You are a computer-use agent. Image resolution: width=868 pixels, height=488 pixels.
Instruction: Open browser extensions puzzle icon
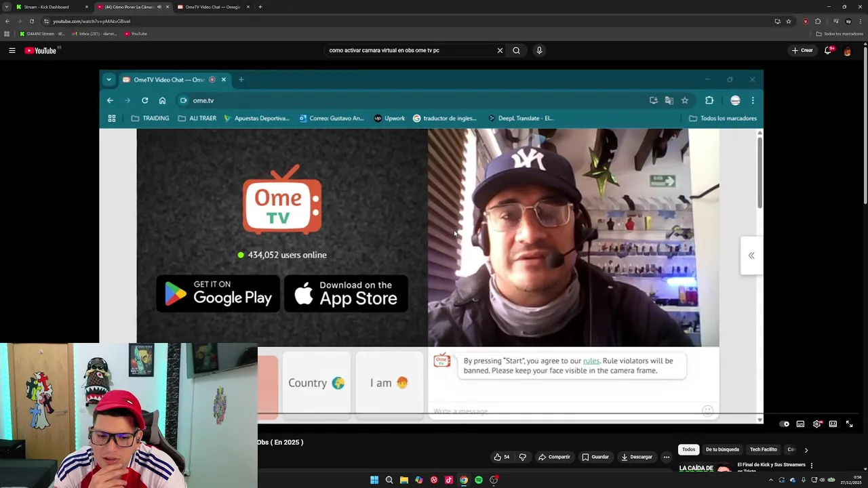tap(818, 21)
